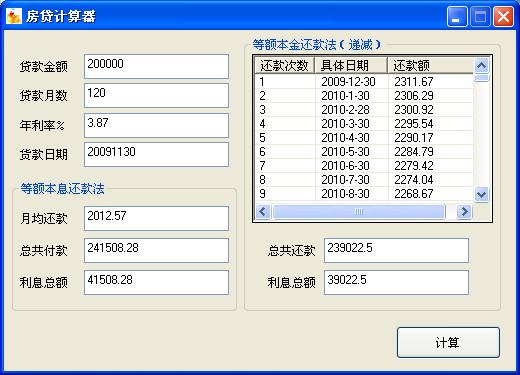Click the list's horizontal scroll right arrow

464,211
